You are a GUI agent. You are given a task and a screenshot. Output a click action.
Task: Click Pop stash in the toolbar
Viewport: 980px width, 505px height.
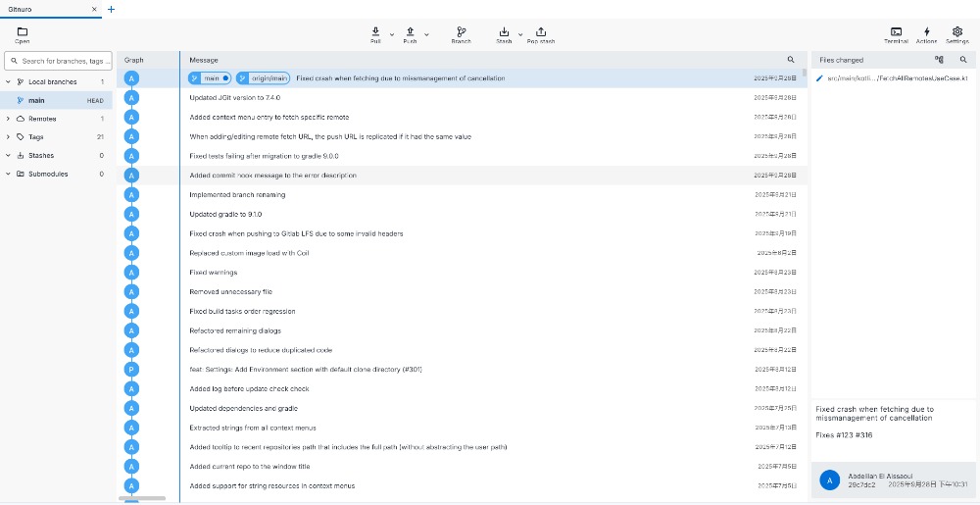pyautogui.click(x=541, y=34)
